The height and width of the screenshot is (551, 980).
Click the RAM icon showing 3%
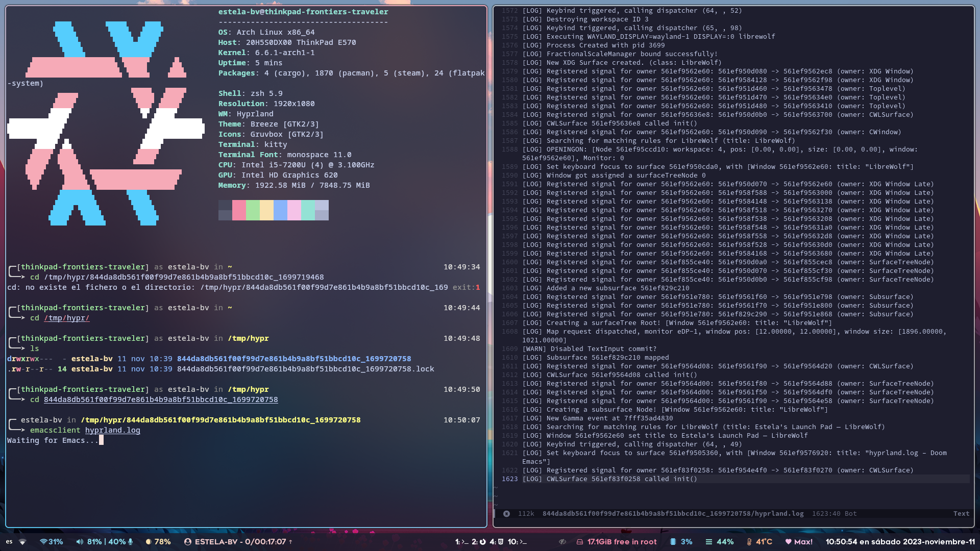click(x=673, y=541)
